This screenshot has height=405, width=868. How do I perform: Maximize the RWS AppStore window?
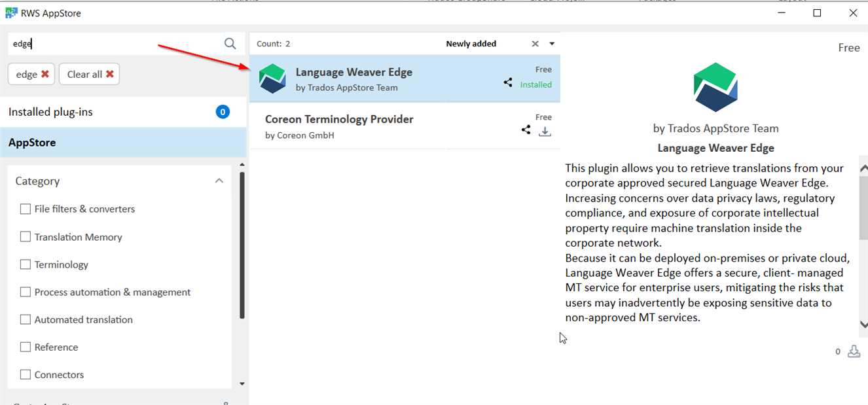click(817, 12)
